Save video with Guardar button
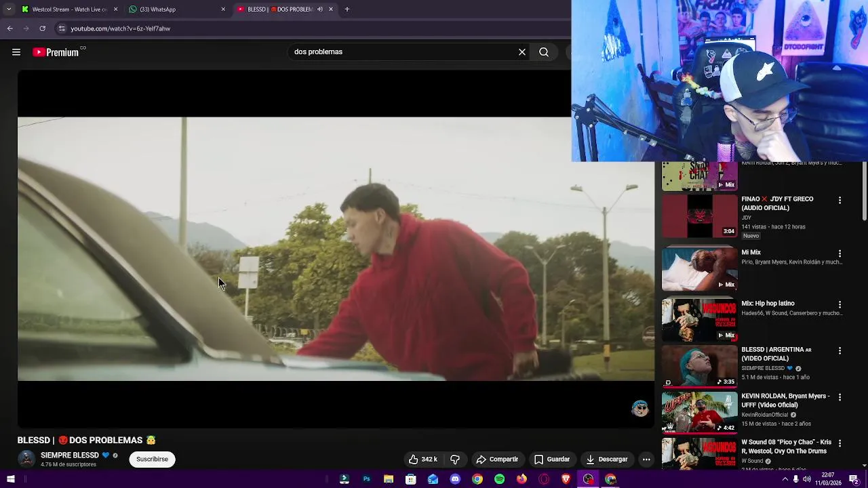The height and width of the screenshot is (488, 868). [x=552, y=460]
